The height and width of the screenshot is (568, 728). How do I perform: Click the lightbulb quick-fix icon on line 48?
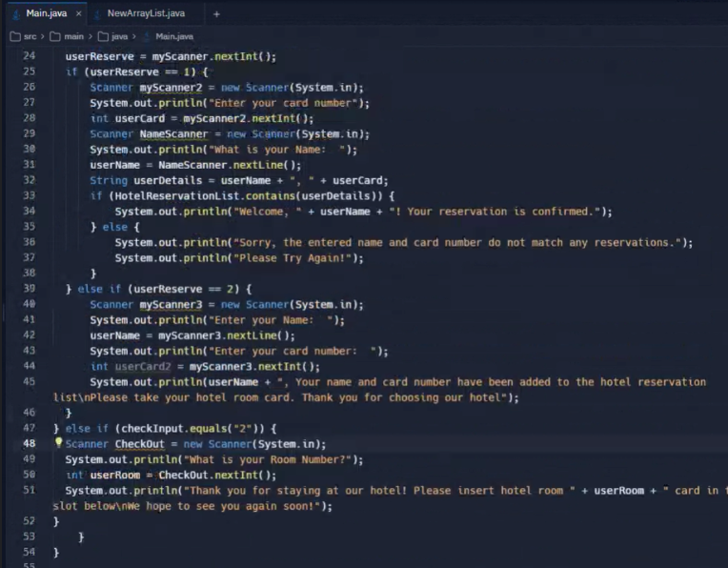58,443
